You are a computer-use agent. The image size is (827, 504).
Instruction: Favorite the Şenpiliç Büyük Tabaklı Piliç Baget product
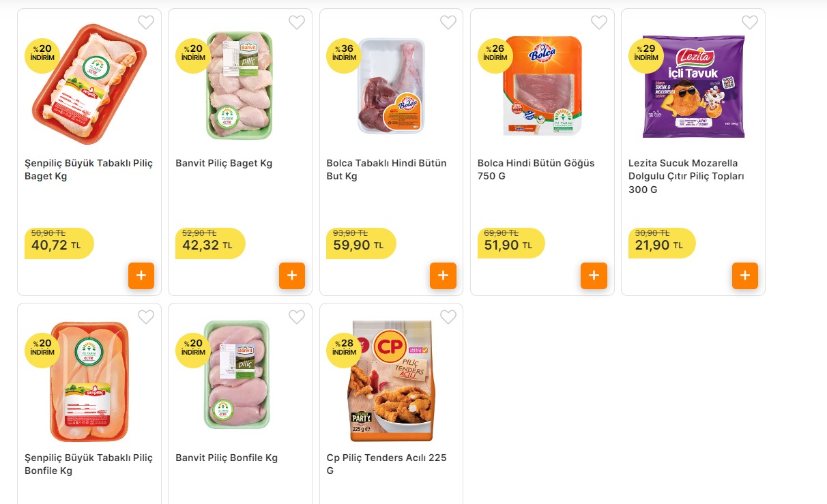[145, 22]
